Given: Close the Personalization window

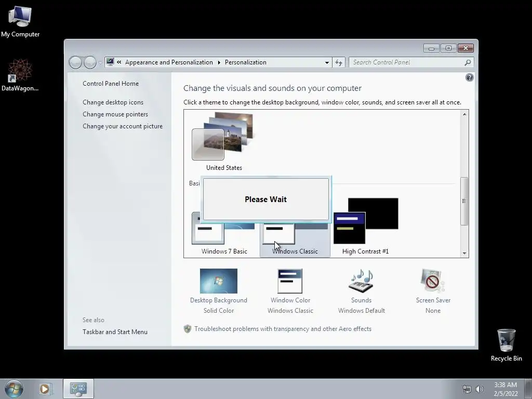Looking at the screenshot, I should (x=465, y=48).
